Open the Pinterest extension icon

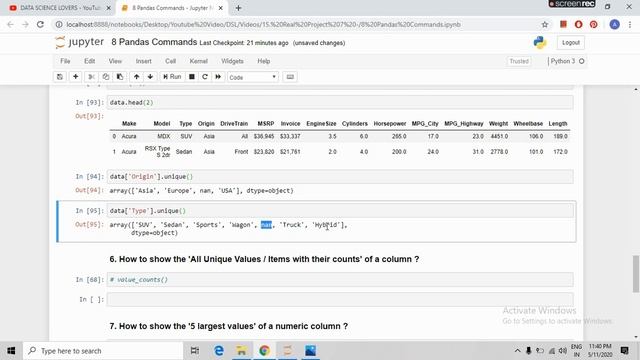[593, 24]
